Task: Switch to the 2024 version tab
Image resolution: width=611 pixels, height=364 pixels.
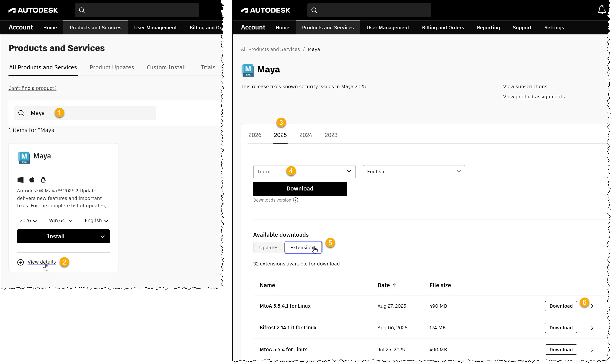Action: tap(305, 135)
